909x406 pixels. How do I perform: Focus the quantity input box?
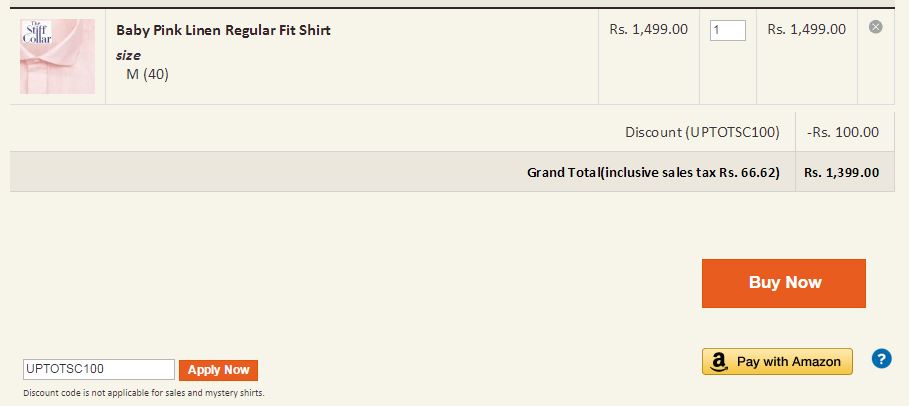[728, 30]
